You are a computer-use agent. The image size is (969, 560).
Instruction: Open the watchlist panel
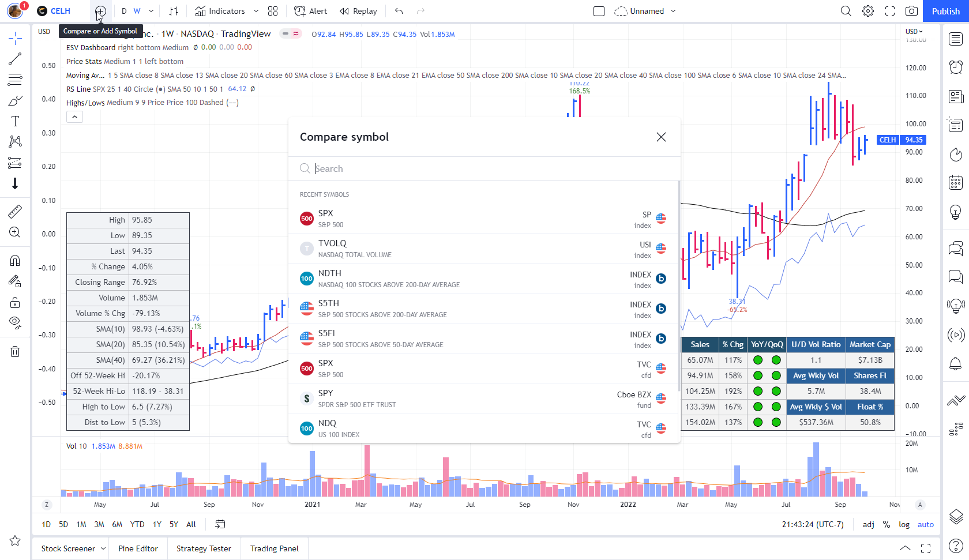tap(956, 39)
